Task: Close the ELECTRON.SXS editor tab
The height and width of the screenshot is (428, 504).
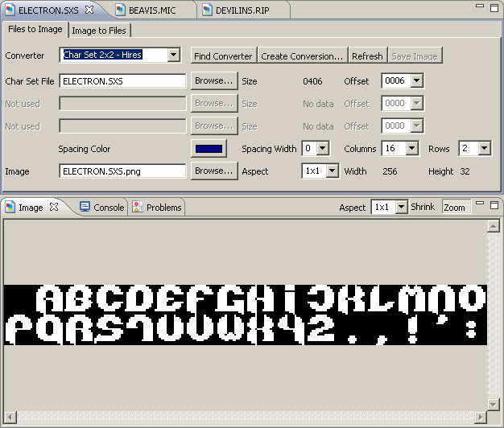Action: point(89,10)
